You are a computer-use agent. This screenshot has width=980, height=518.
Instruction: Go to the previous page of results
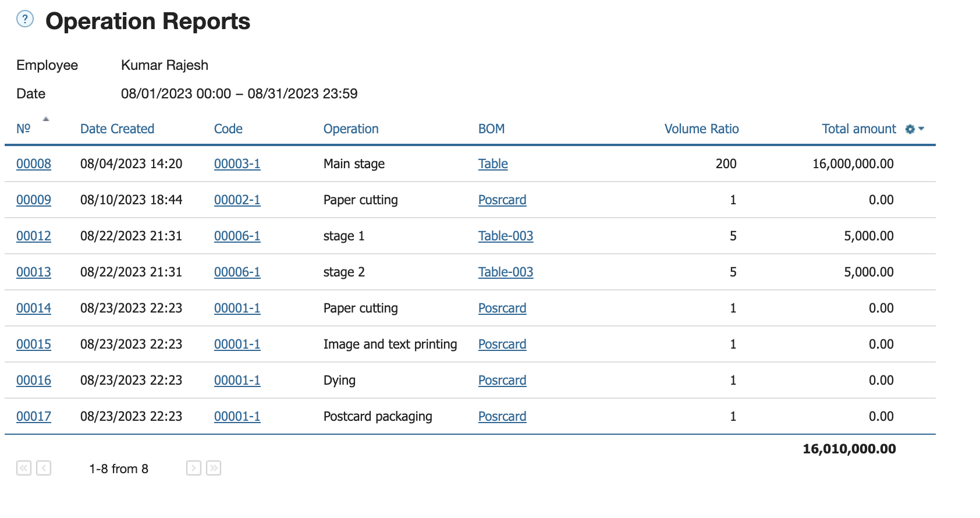click(x=44, y=468)
